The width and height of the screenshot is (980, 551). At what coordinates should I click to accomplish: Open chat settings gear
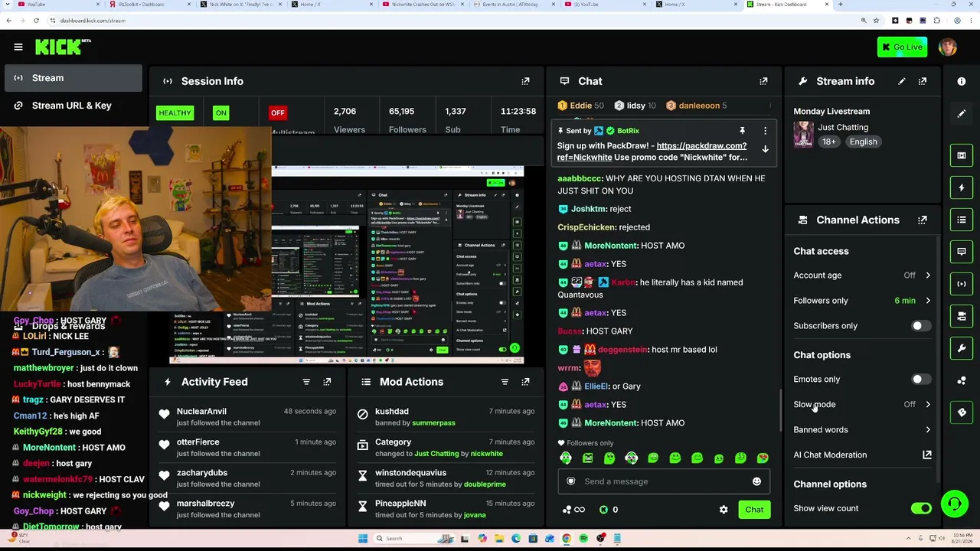point(724,510)
